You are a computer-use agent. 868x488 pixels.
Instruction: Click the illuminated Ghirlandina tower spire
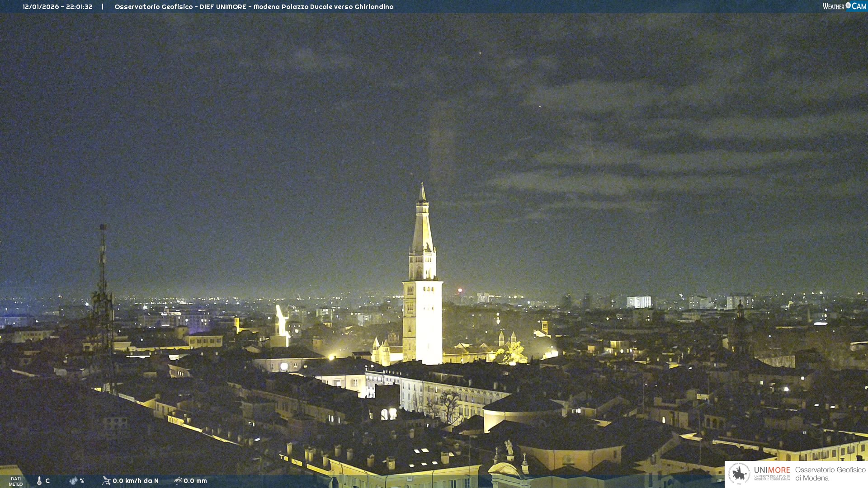tap(423, 226)
